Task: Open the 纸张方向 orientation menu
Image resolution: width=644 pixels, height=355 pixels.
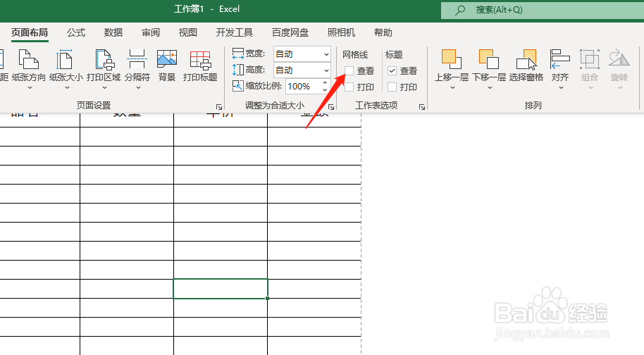Action: (x=29, y=69)
